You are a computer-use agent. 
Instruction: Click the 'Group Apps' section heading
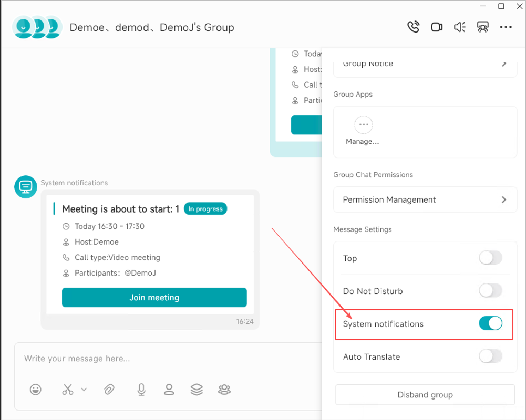[x=353, y=94]
